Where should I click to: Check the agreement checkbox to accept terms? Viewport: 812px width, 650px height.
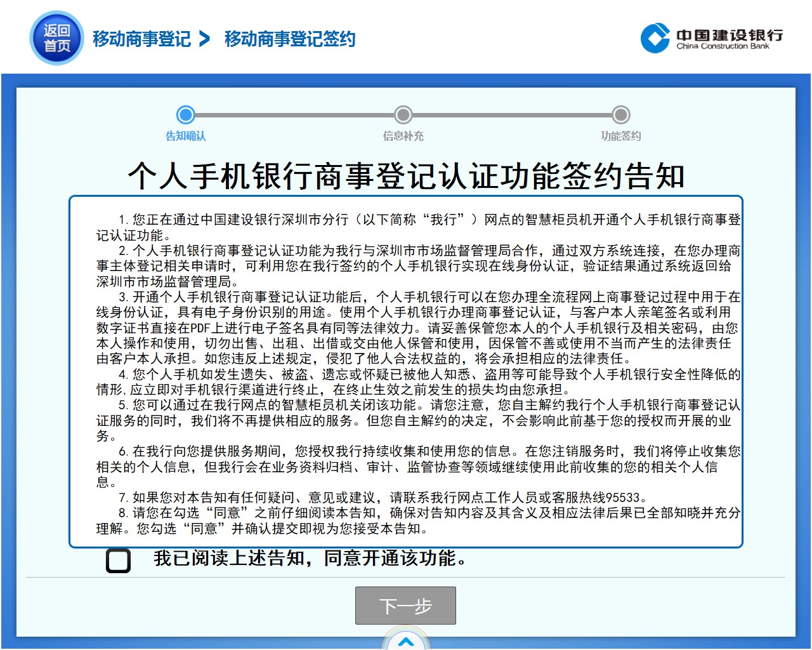pos(118,560)
